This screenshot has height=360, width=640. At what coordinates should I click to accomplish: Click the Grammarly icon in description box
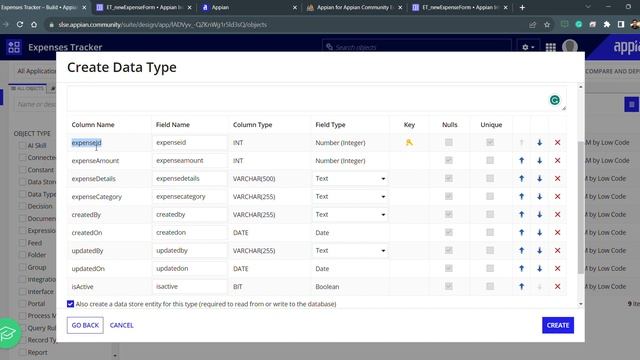tap(554, 100)
